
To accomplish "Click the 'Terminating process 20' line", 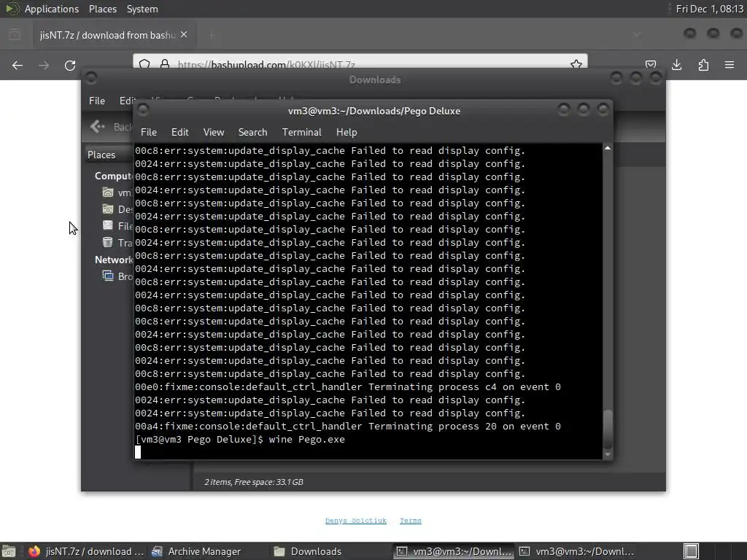I will point(348,426).
